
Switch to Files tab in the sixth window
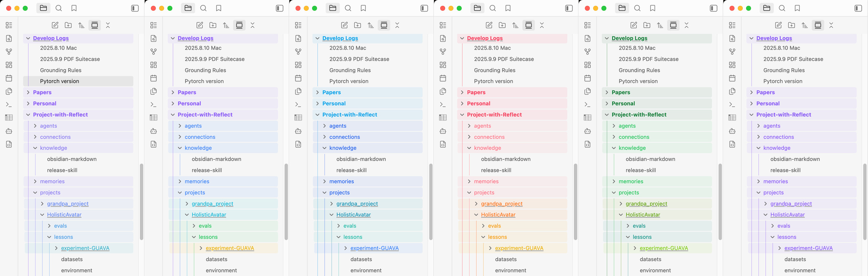[767, 8]
